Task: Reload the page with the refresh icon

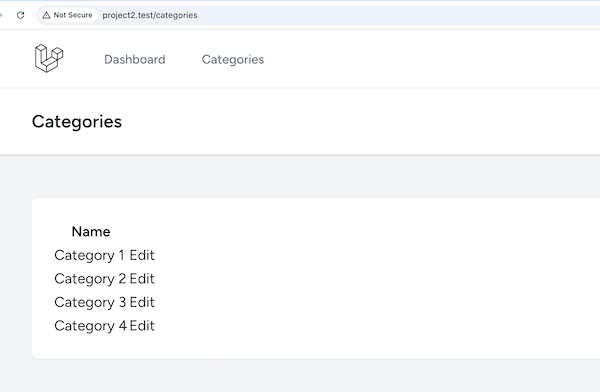Action: point(21,15)
